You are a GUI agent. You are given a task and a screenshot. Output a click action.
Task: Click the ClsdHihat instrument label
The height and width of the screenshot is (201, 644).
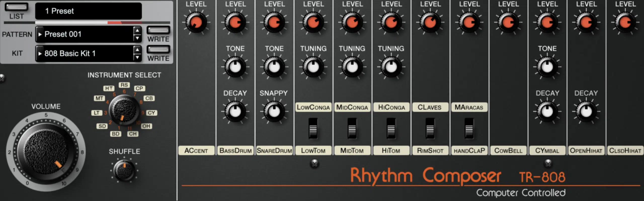(x=625, y=150)
